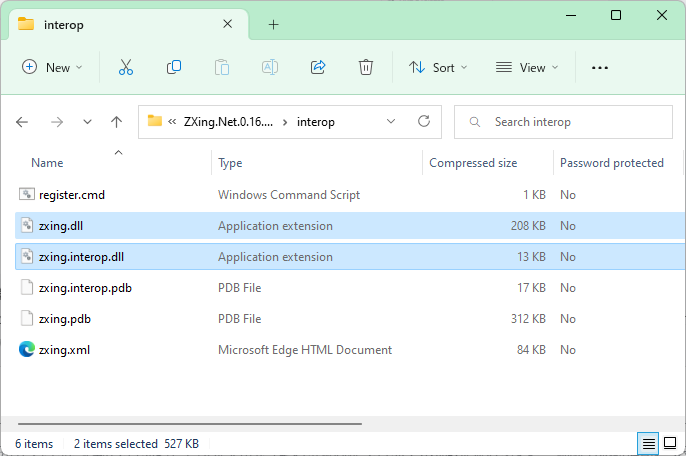Show hidden breadcrumb path chevrons

pos(172,122)
